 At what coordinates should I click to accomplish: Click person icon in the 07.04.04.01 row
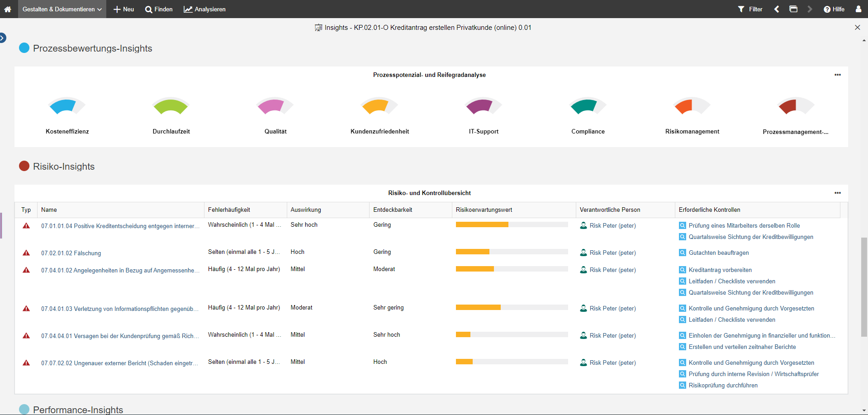point(583,335)
